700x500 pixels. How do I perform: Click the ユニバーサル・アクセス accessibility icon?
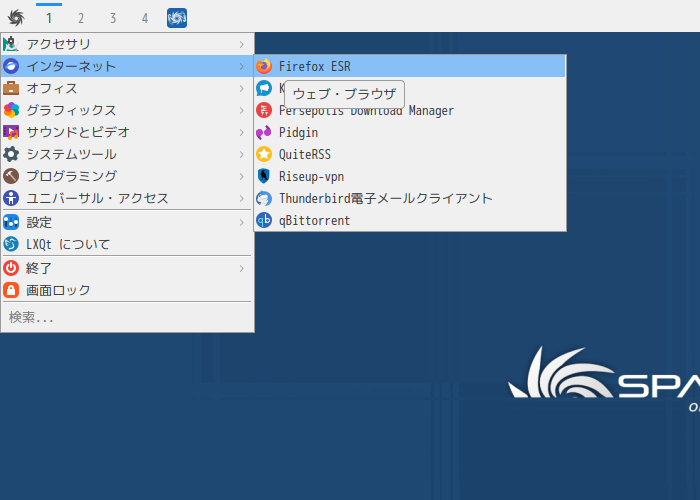[x=11, y=198]
